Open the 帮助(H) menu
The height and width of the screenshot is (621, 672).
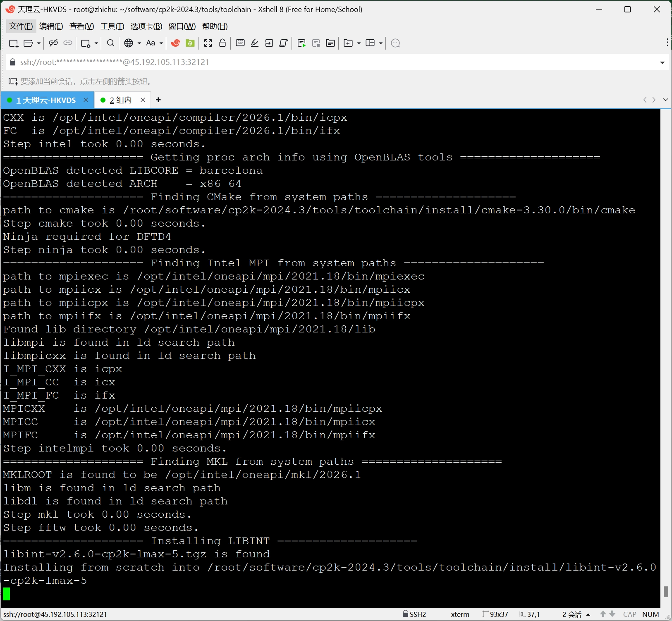[215, 26]
